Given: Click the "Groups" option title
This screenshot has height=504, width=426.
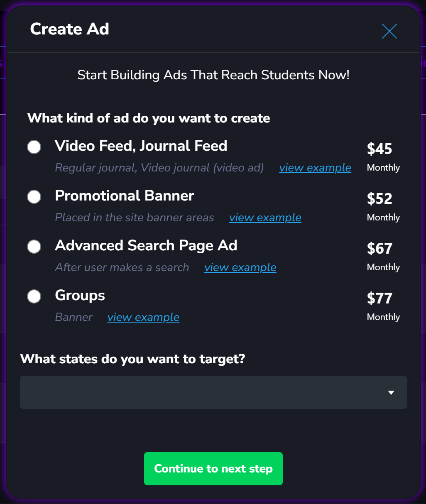Looking at the screenshot, I should coord(80,296).
